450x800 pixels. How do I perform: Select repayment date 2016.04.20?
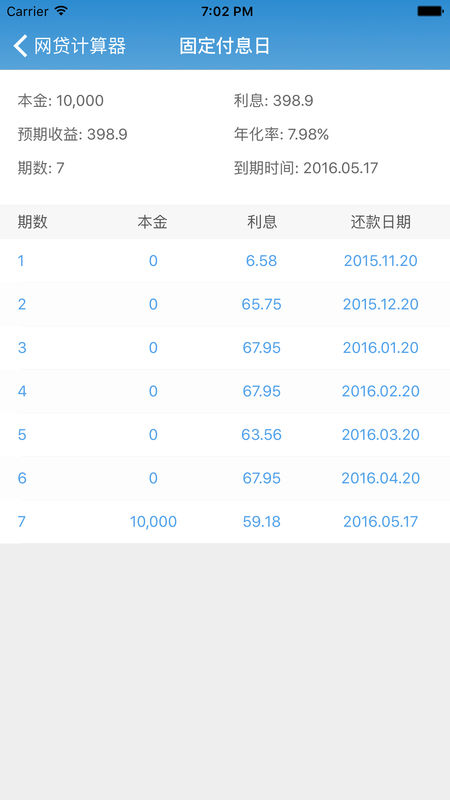tap(381, 478)
